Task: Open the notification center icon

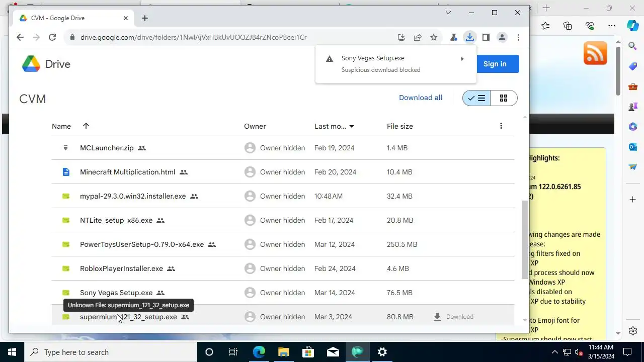Action: coord(627,352)
